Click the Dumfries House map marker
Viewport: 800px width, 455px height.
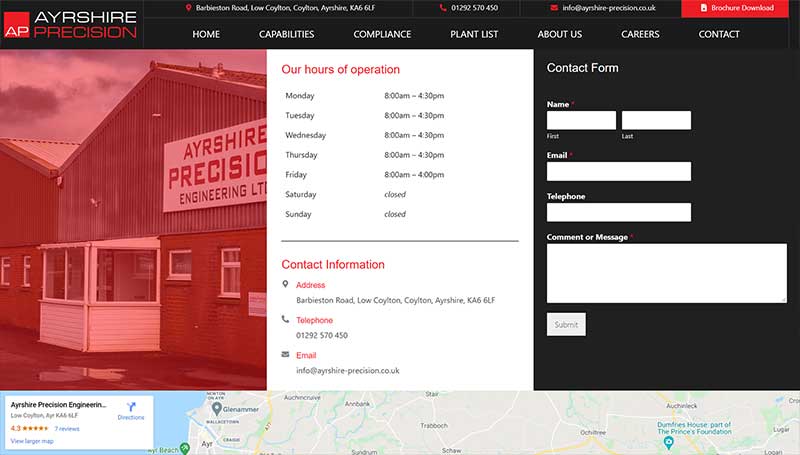[x=668, y=442]
